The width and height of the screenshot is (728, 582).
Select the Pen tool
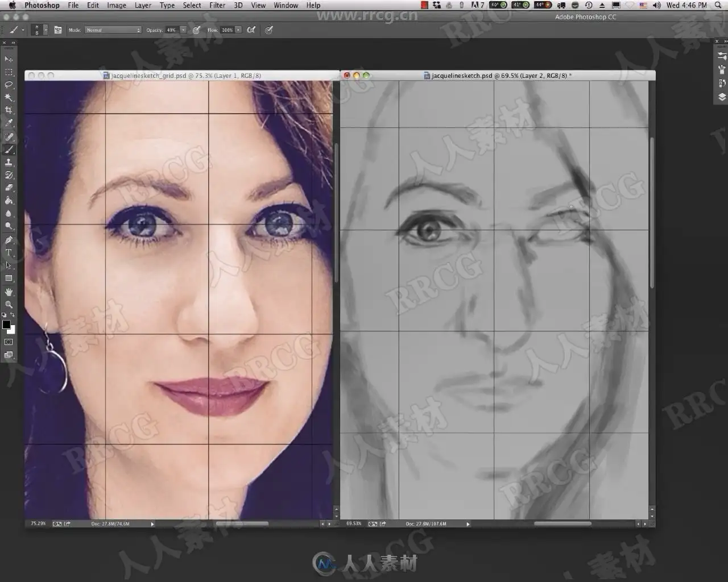point(9,240)
